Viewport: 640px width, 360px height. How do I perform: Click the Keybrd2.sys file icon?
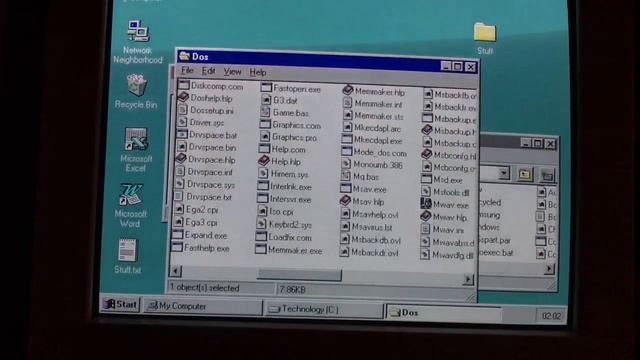[x=262, y=224]
